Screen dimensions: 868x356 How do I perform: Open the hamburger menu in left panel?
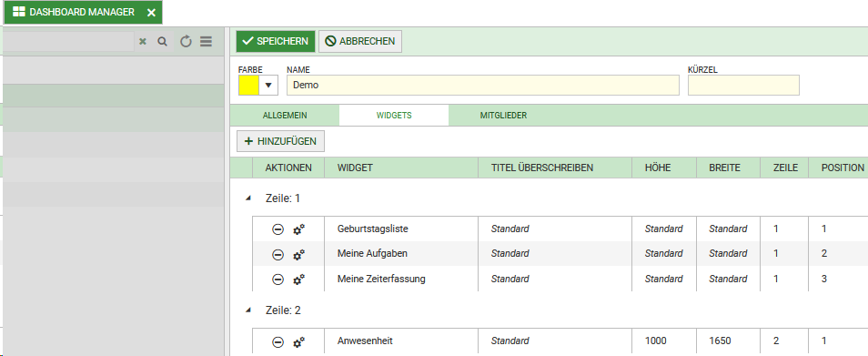(x=206, y=42)
